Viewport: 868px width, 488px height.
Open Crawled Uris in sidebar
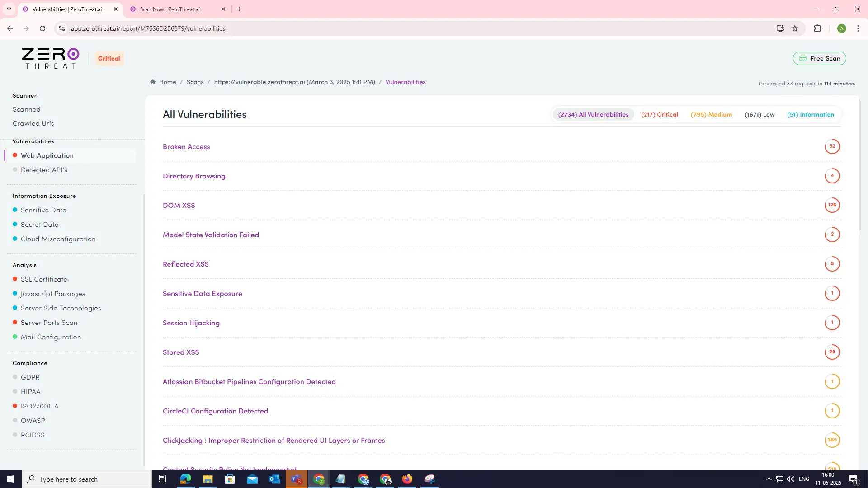pos(33,123)
